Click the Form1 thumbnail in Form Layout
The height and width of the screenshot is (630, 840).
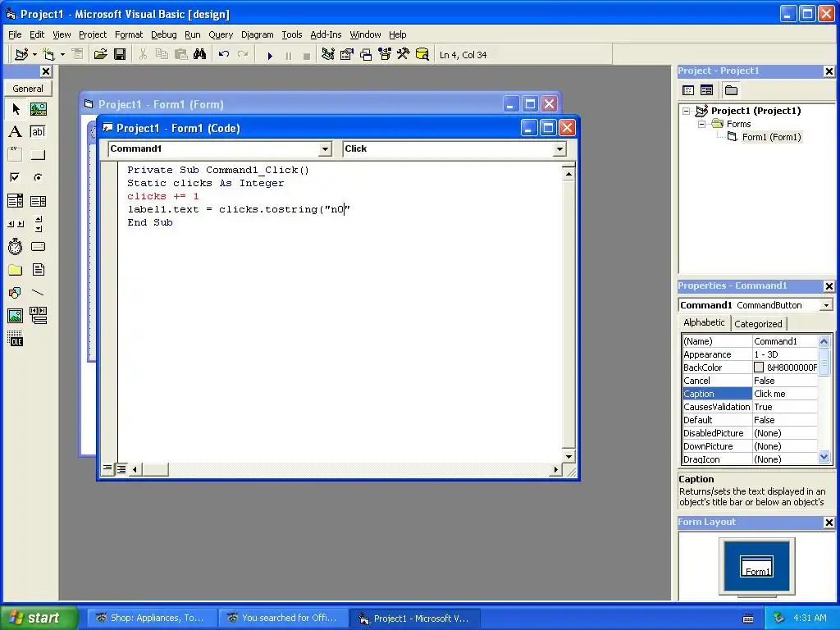(756, 566)
